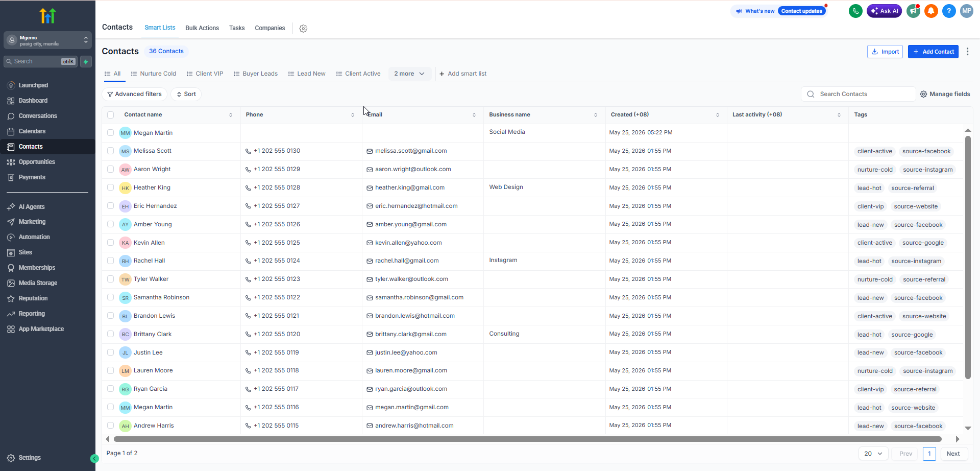
Task: Collapse sidebar with green arrow icon
Action: point(94,458)
